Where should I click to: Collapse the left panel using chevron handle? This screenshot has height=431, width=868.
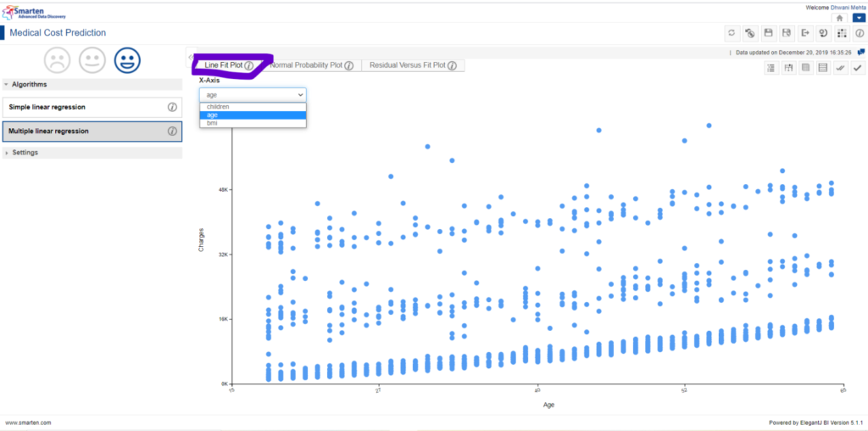click(191, 57)
